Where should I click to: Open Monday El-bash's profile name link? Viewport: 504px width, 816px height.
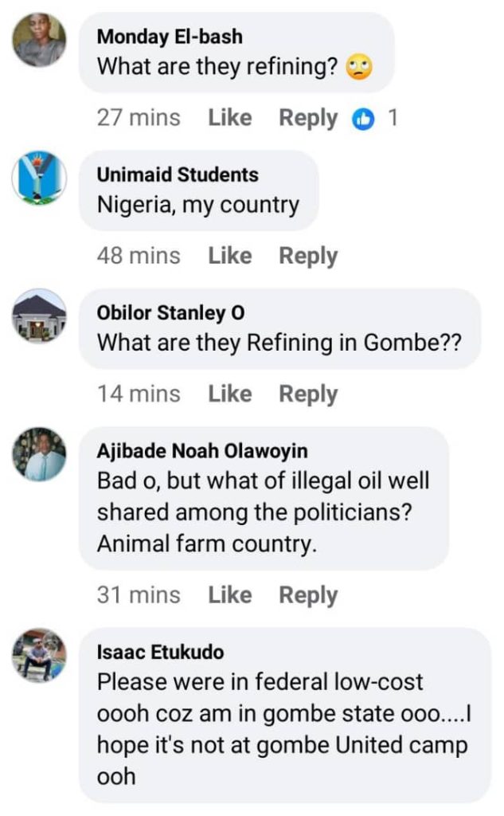tap(169, 37)
